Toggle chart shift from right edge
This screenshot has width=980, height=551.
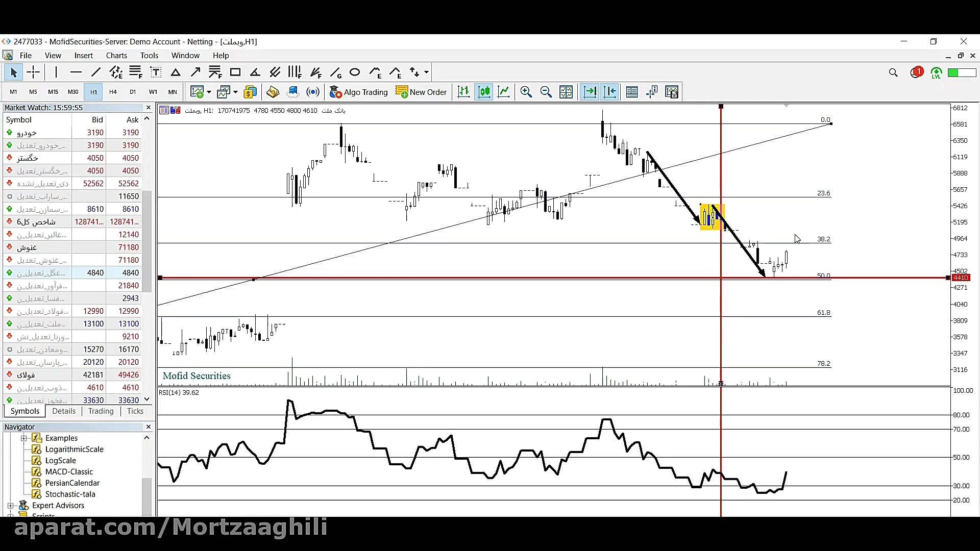(610, 92)
